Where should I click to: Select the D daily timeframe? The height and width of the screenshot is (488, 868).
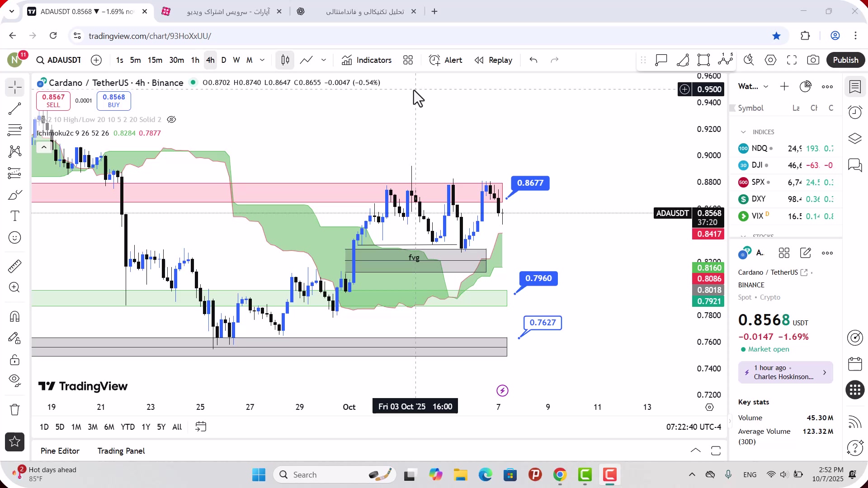pyautogui.click(x=224, y=60)
